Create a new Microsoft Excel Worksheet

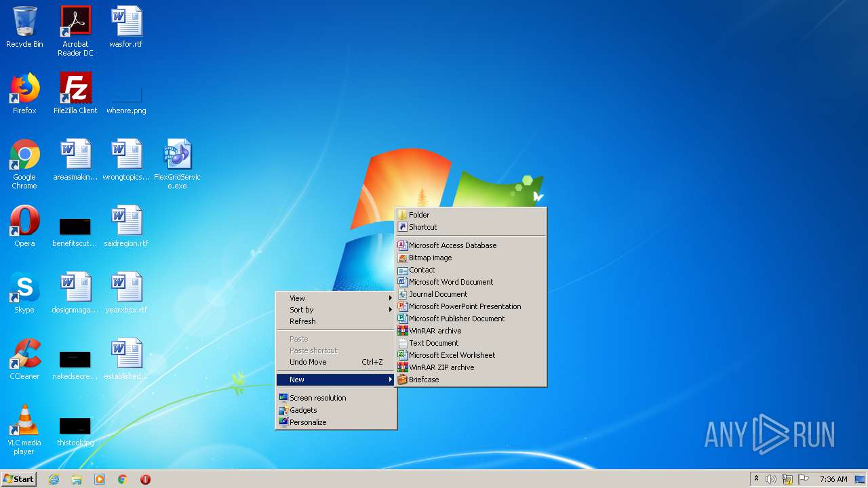click(471, 355)
